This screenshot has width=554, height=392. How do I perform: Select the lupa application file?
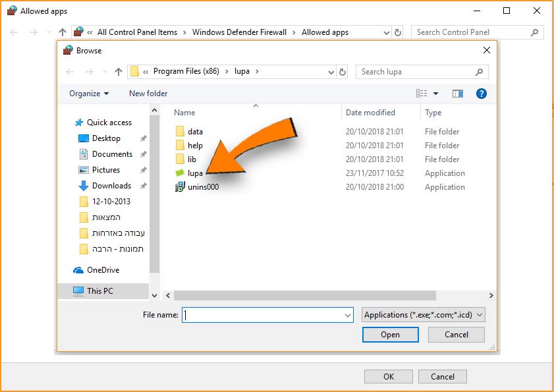[x=195, y=173]
